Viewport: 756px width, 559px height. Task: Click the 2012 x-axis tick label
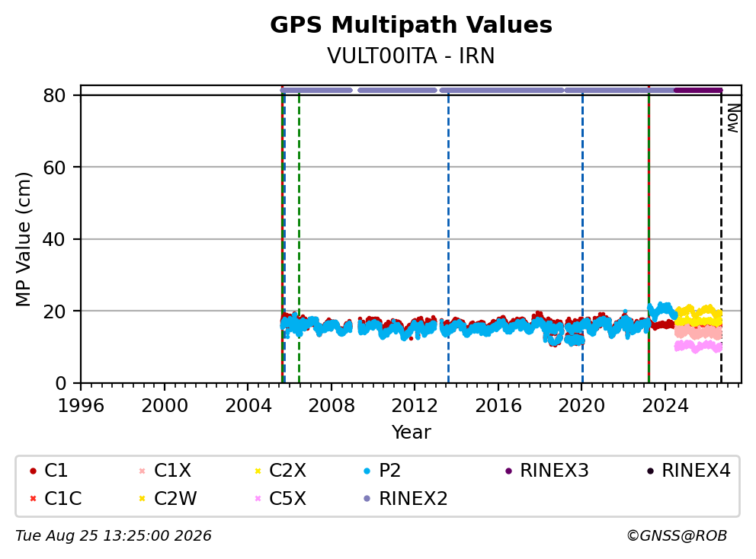[x=414, y=406]
